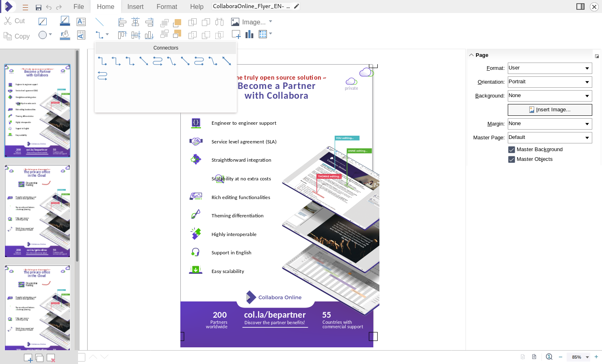Select the straight Line drawing tool
This screenshot has height=364, width=602.
coord(100,22)
